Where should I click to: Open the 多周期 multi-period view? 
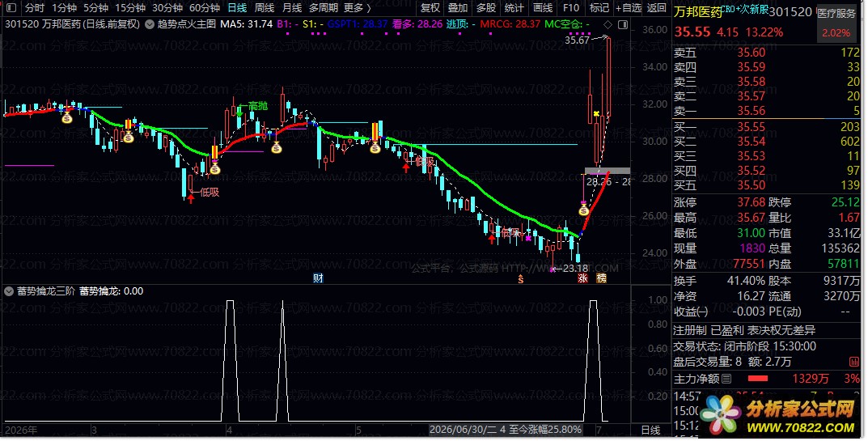coord(323,8)
